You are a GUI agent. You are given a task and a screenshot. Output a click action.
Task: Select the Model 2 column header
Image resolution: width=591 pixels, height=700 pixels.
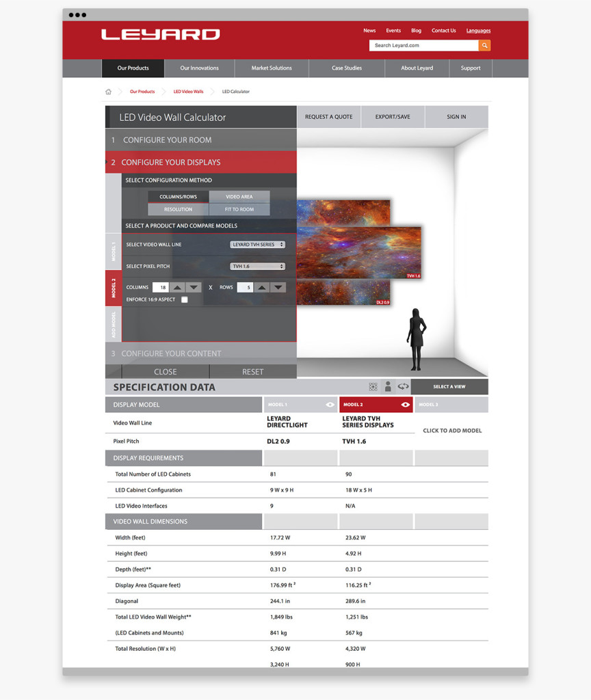coord(376,405)
